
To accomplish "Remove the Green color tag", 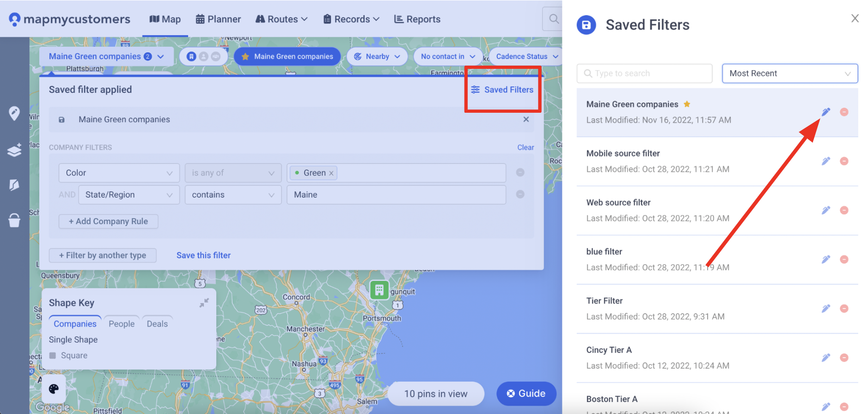I will [x=331, y=173].
